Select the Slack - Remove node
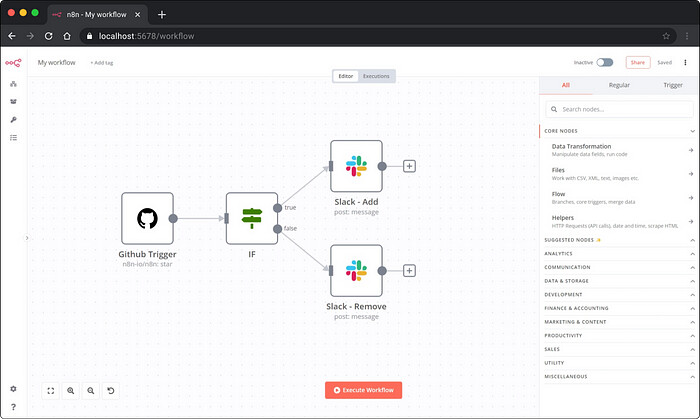 coord(356,270)
